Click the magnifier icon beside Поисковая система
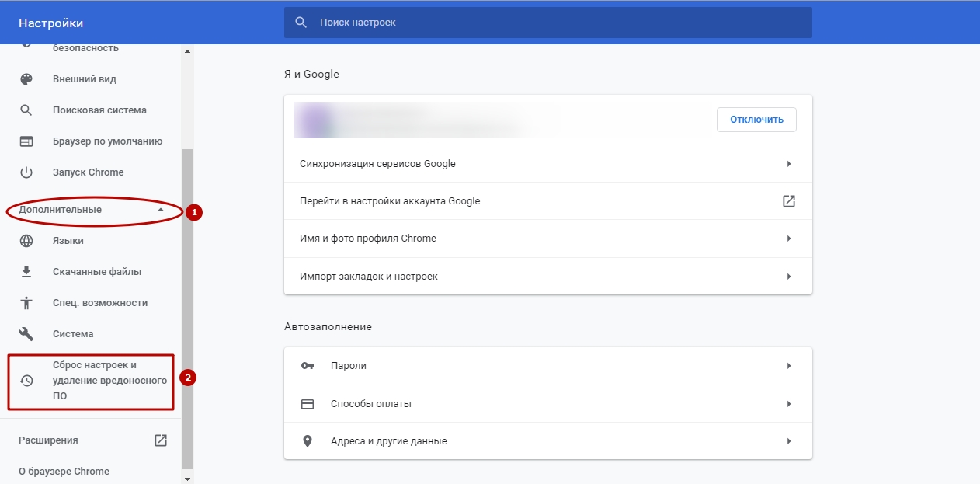The image size is (980, 484). (26, 110)
